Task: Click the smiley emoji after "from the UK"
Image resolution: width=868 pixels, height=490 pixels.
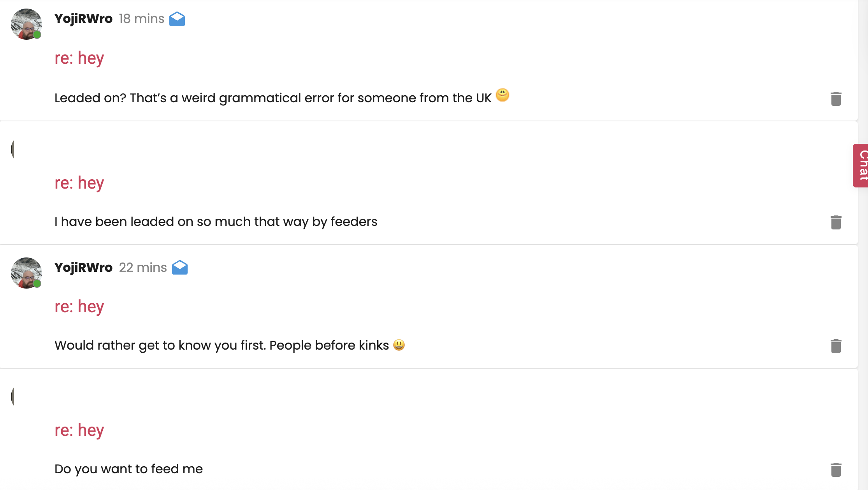Action: click(503, 95)
